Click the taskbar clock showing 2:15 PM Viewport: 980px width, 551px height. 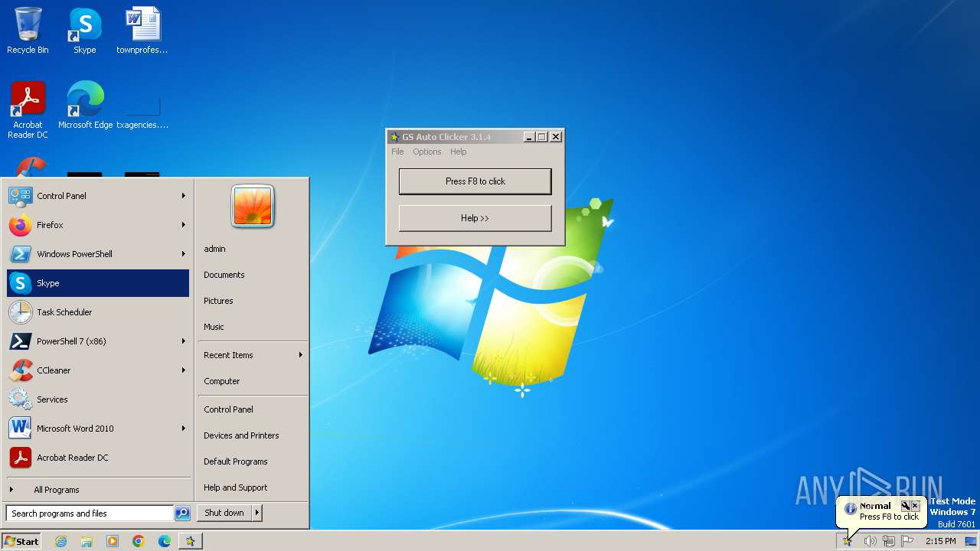[941, 541]
